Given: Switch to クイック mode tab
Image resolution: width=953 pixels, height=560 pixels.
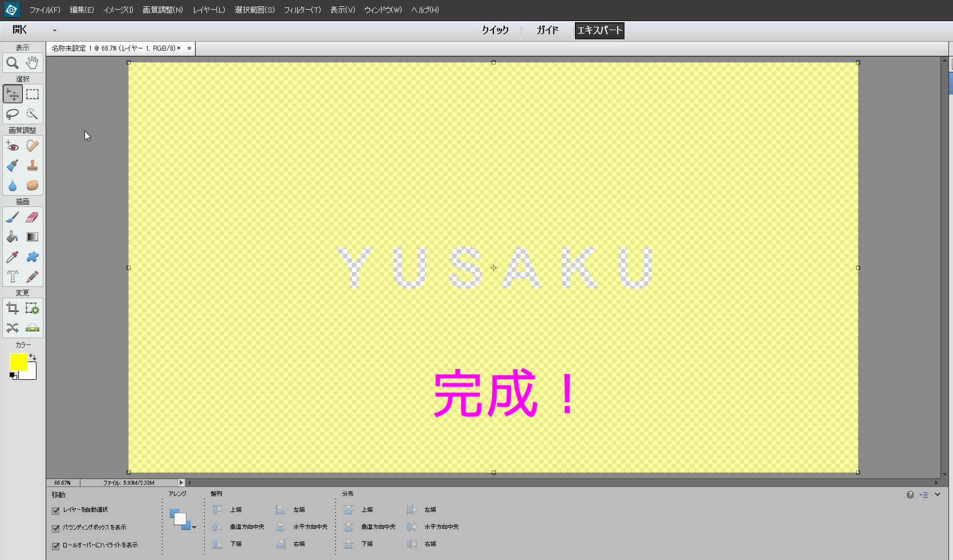Looking at the screenshot, I should click(495, 30).
